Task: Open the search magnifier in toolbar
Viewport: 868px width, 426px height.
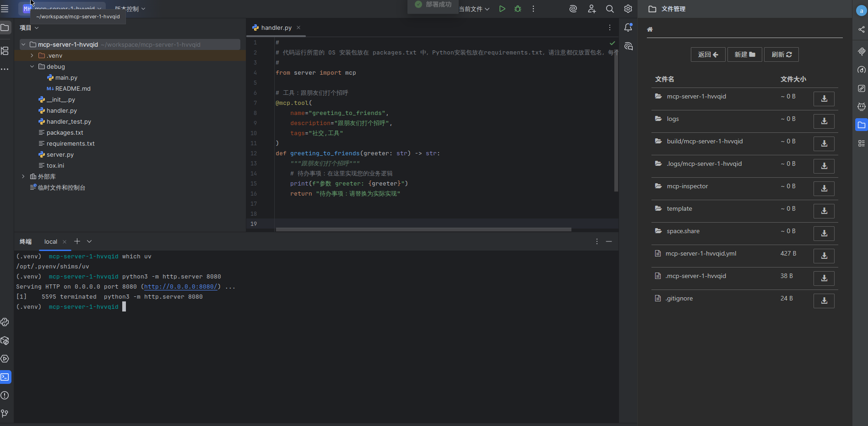Action: pos(610,9)
